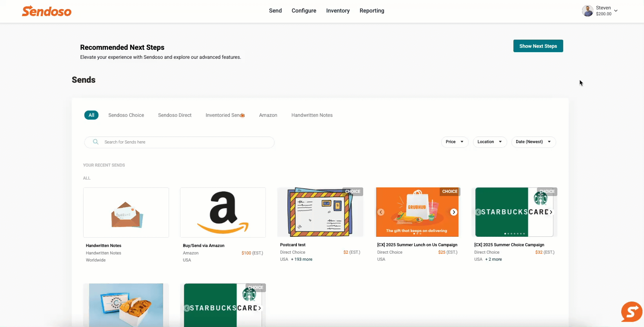
Task: Open the Send menu
Action: 275,11
